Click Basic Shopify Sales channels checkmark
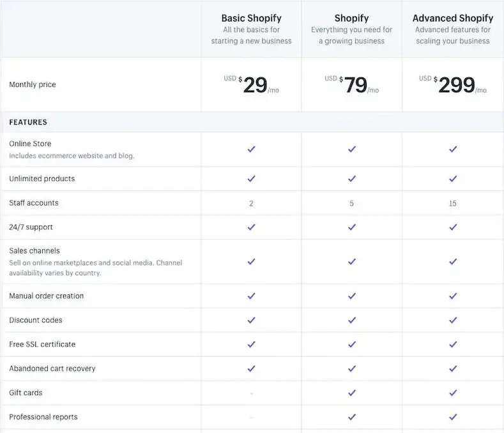 point(251,261)
